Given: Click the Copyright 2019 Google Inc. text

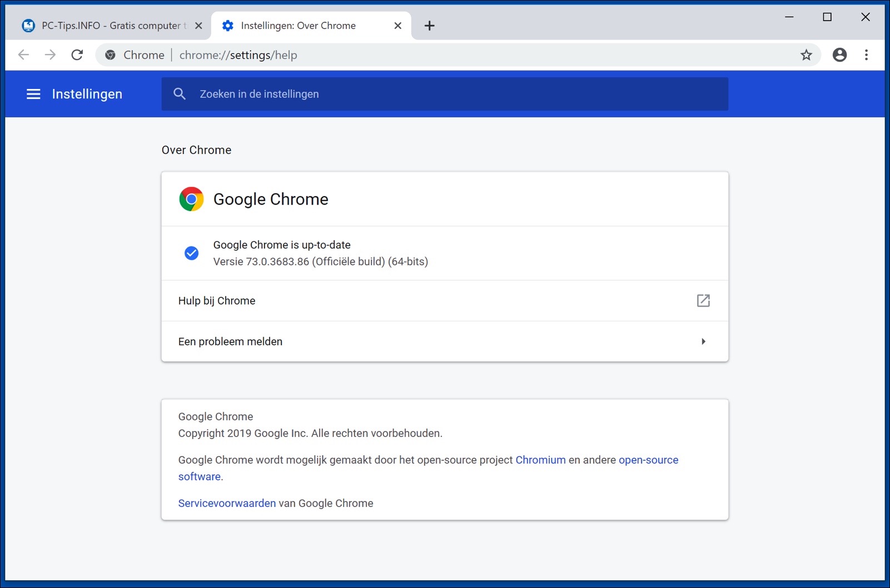Looking at the screenshot, I should click(310, 433).
